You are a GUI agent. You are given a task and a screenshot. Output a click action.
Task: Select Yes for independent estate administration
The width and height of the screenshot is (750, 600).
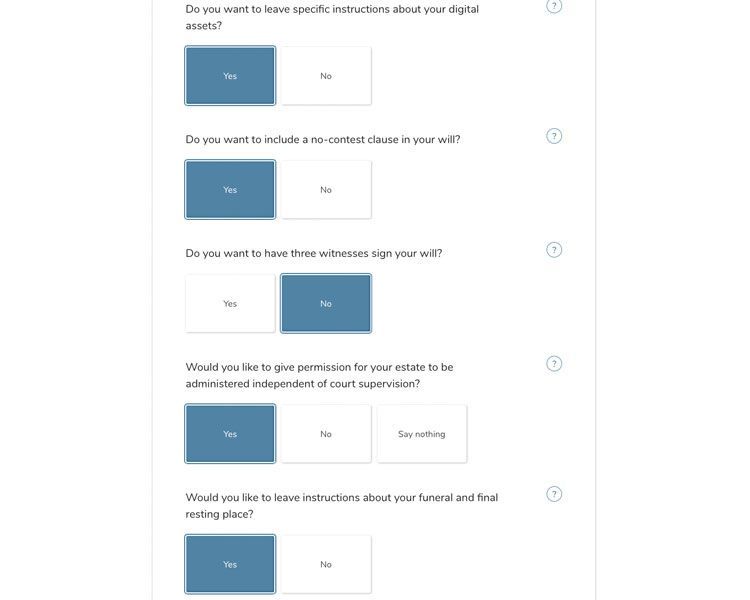[230, 434]
